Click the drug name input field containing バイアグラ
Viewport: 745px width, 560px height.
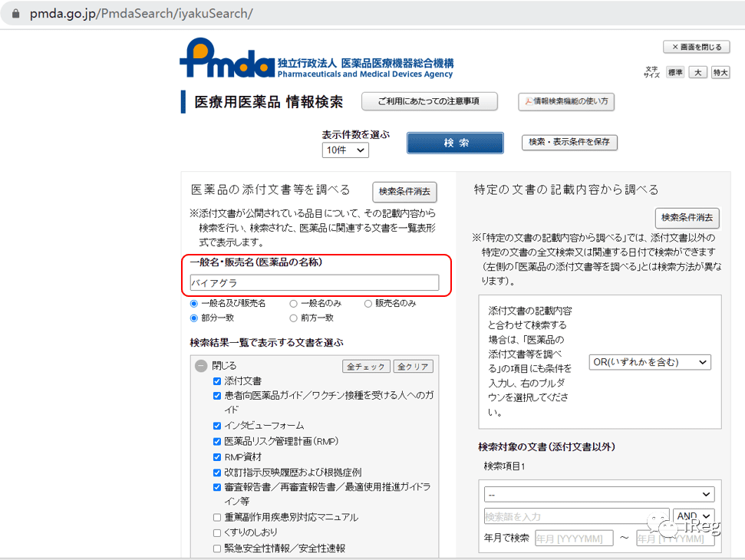(314, 282)
